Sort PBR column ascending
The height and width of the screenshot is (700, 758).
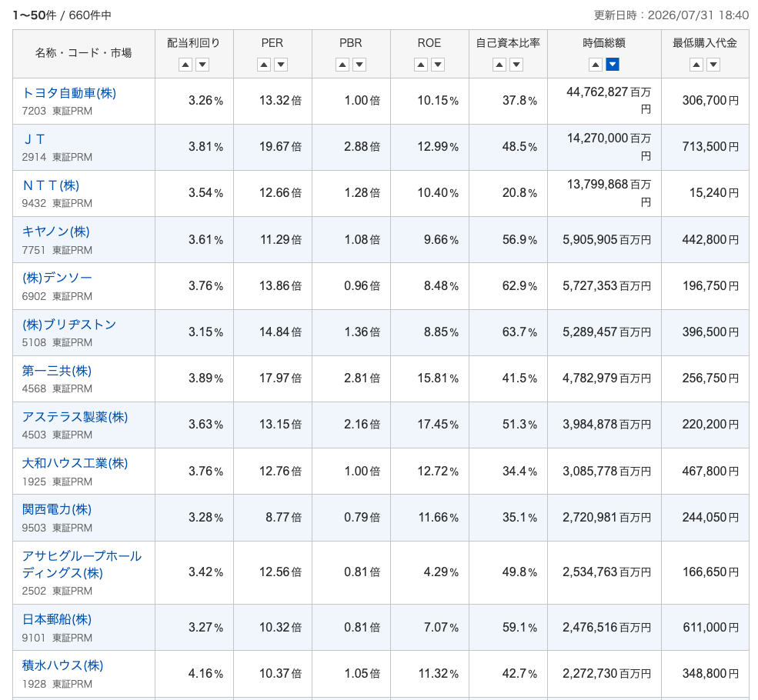pyautogui.click(x=342, y=65)
